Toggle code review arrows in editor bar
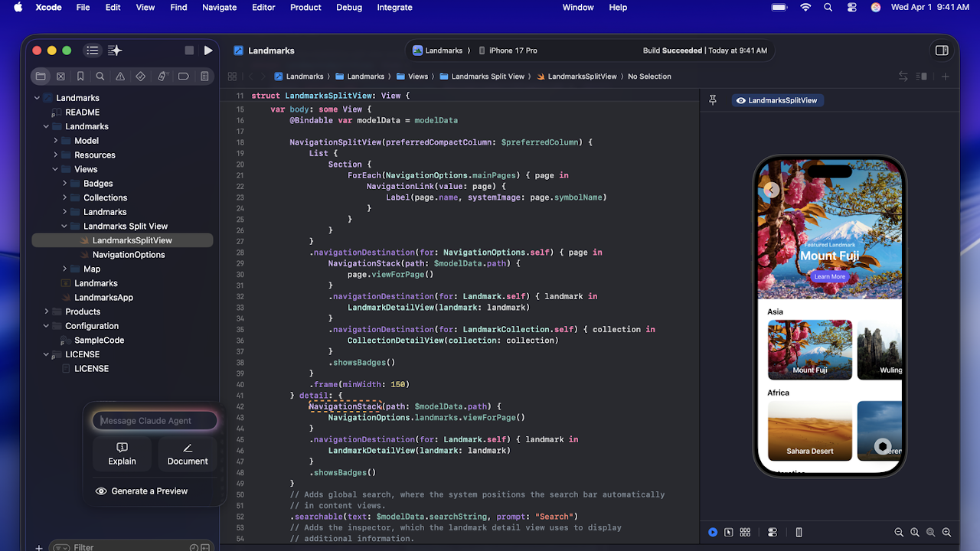The width and height of the screenshot is (980, 551). [x=903, y=77]
